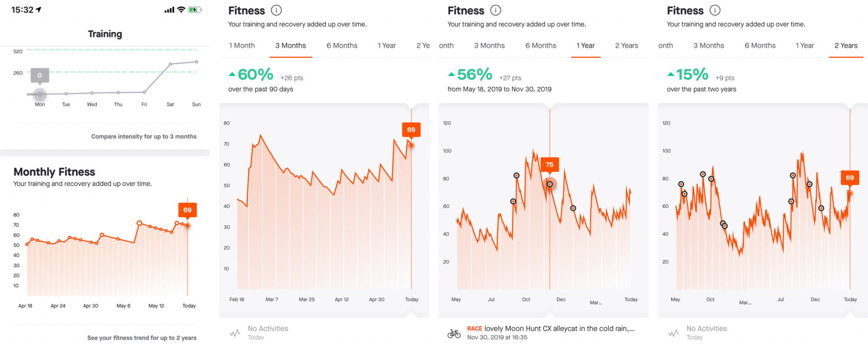Click the 69 marker on the Monthly Fitness chart
The height and width of the screenshot is (347, 868).
[188, 210]
